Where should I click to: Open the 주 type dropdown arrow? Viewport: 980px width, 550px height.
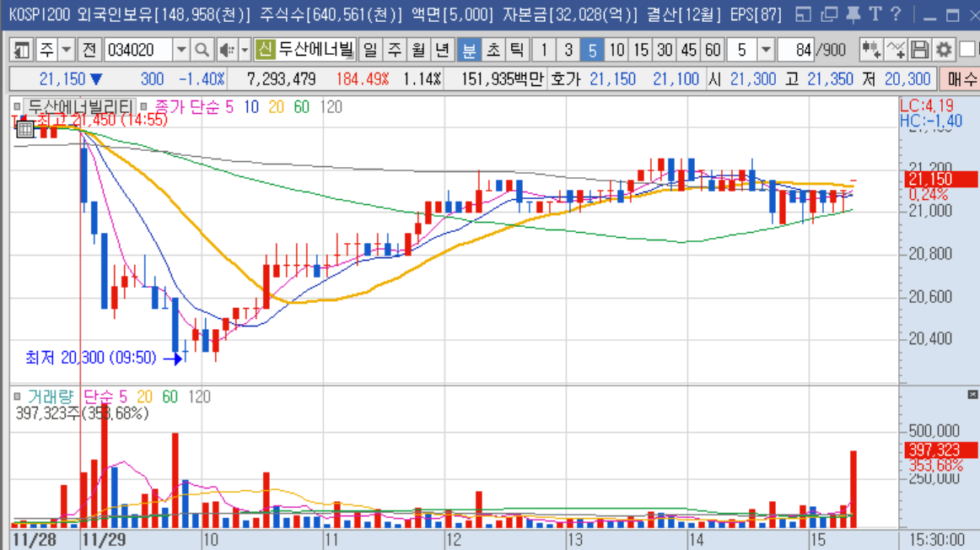pos(66,50)
